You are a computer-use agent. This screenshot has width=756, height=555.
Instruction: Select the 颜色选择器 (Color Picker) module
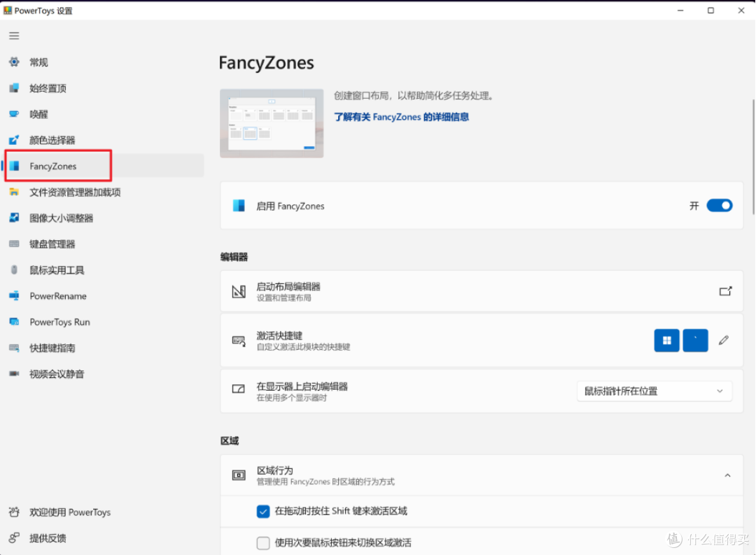point(56,139)
